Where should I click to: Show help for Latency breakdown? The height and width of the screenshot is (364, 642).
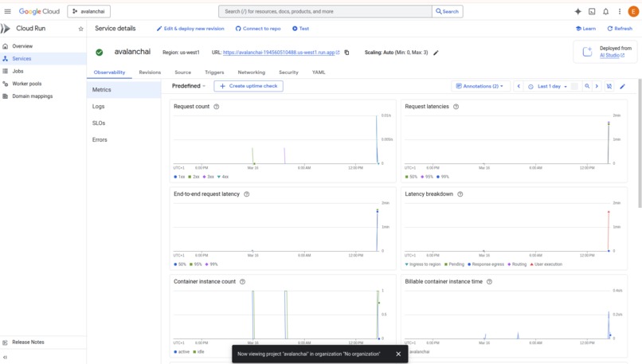click(x=460, y=194)
